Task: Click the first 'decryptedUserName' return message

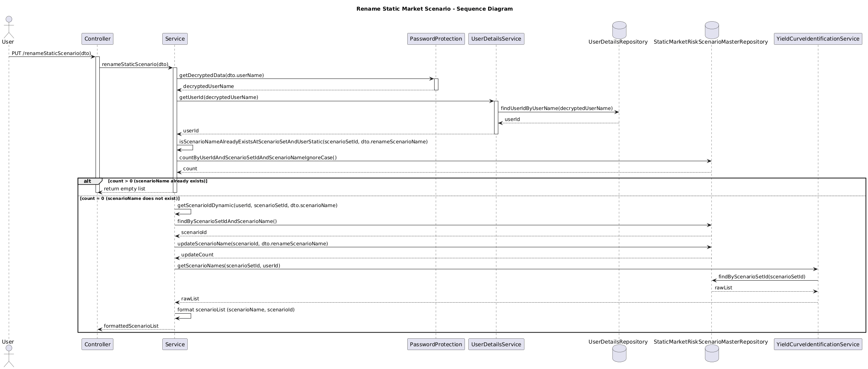Action: (209, 86)
